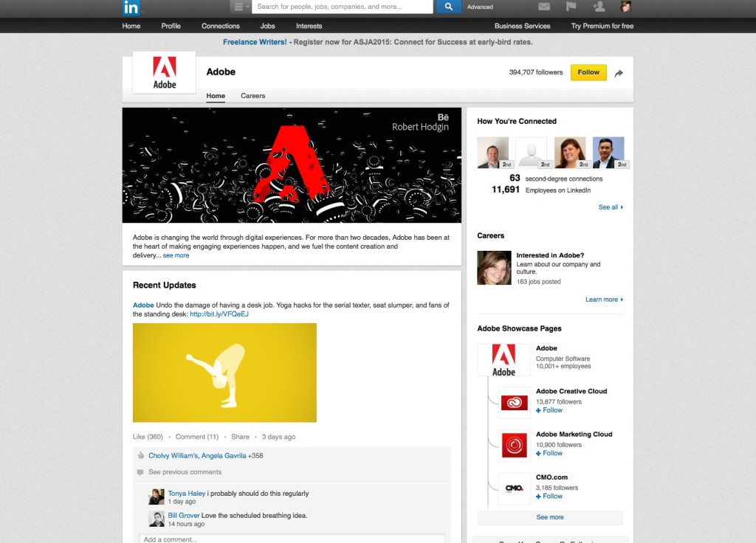Open the search category dropdown
Screen dimensions: 756x543
tap(241, 7)
